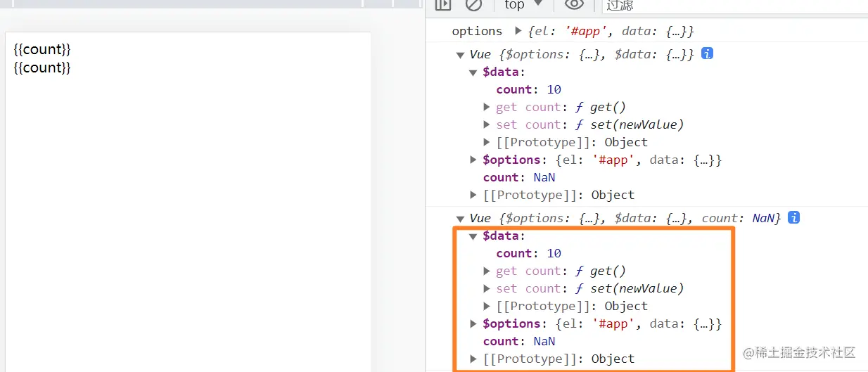
Task: Collapse the first Vue object without count: NaN
Action: click(x=460, y=55)
